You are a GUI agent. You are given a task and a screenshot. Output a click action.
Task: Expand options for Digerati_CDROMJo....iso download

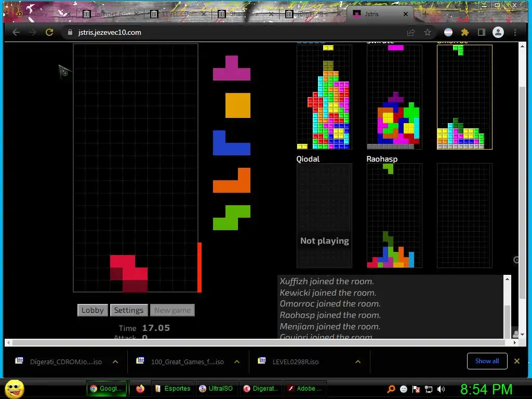click(115, 362)
